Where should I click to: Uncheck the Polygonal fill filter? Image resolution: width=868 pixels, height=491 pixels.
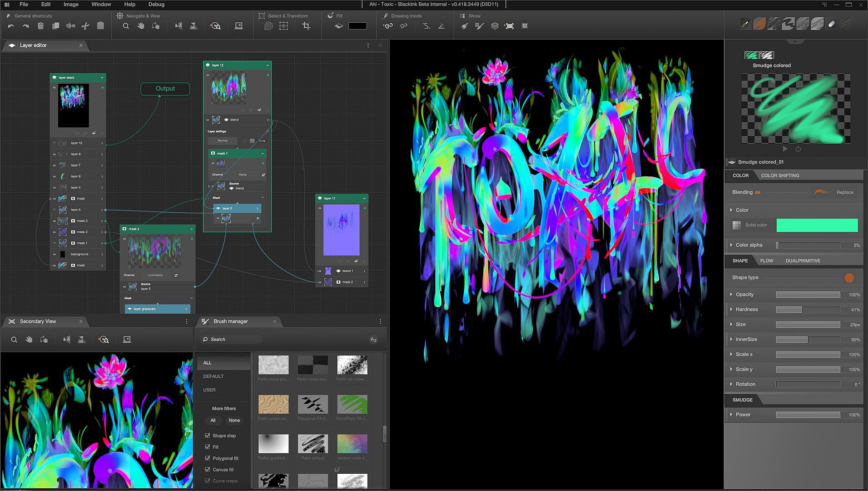tap(208, 458)
